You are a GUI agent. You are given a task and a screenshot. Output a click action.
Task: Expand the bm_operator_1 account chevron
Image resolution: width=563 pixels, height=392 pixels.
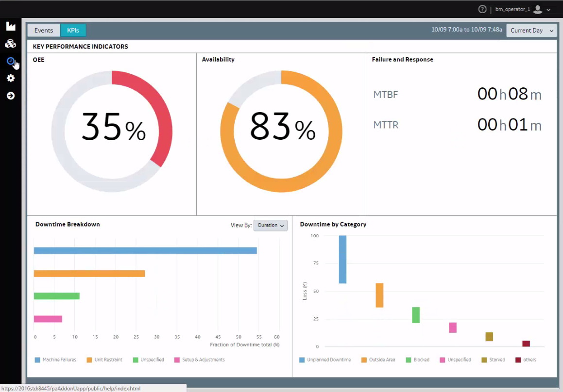click(548, 10)
